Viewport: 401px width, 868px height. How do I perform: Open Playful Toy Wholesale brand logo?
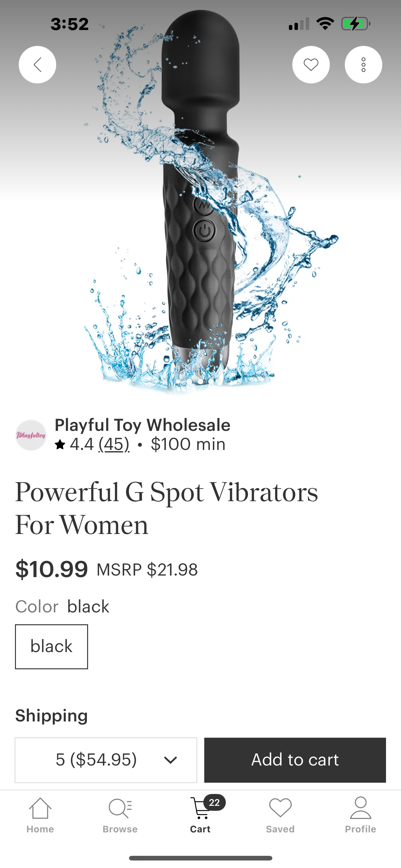(x=31, y=435)
